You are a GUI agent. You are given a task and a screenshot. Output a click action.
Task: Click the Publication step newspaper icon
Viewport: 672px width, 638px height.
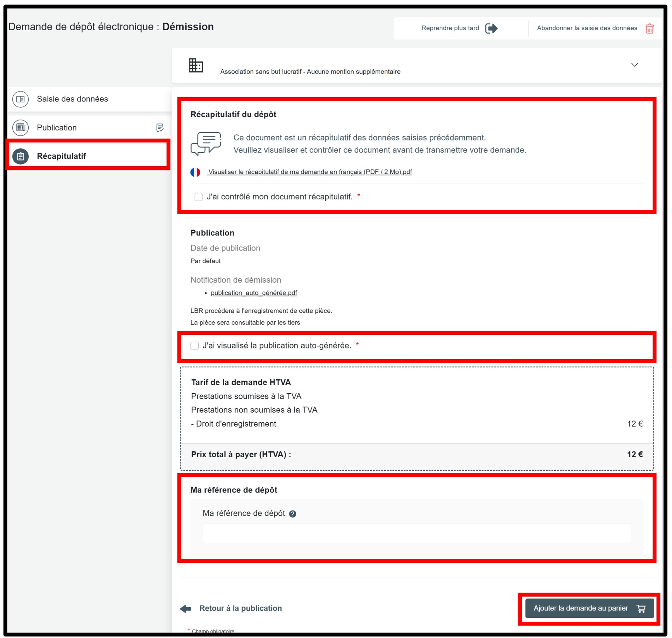(21, 128)
